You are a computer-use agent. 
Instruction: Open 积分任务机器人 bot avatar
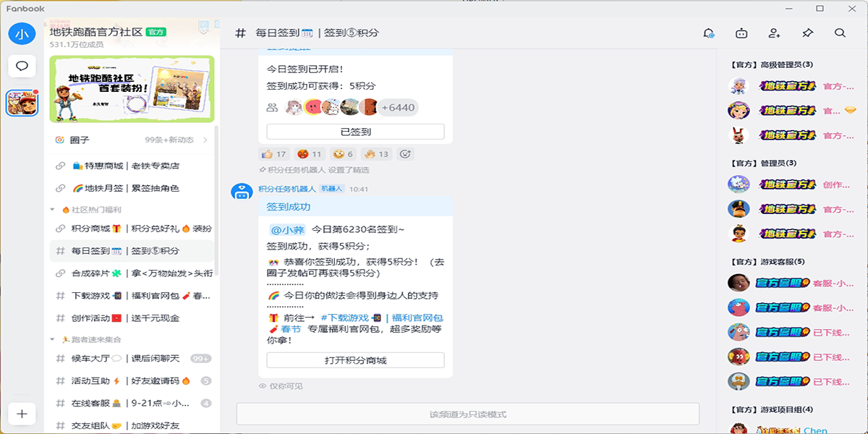coord(241,192)
